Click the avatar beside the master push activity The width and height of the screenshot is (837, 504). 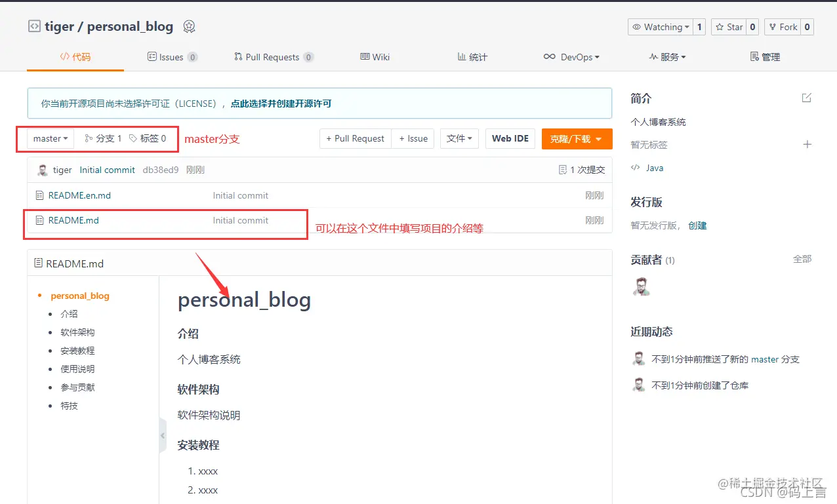coord(638,359)
